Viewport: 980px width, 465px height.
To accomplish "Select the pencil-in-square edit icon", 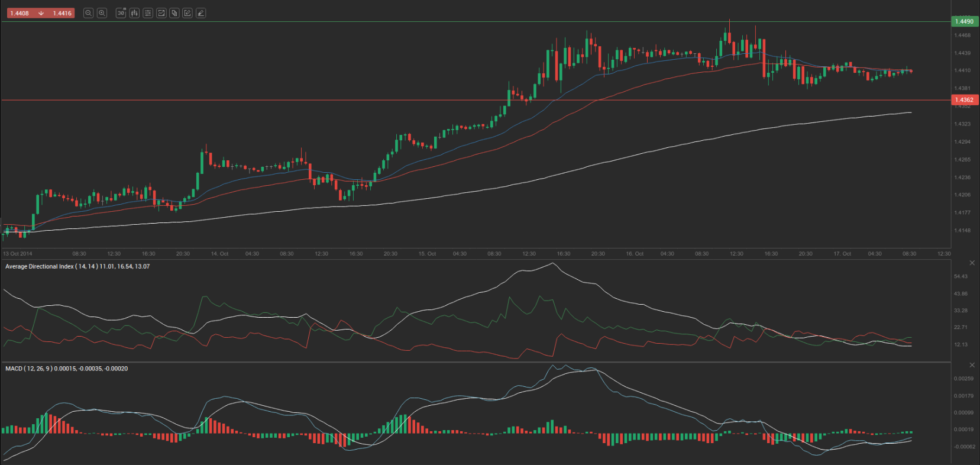I will [187, 13].
